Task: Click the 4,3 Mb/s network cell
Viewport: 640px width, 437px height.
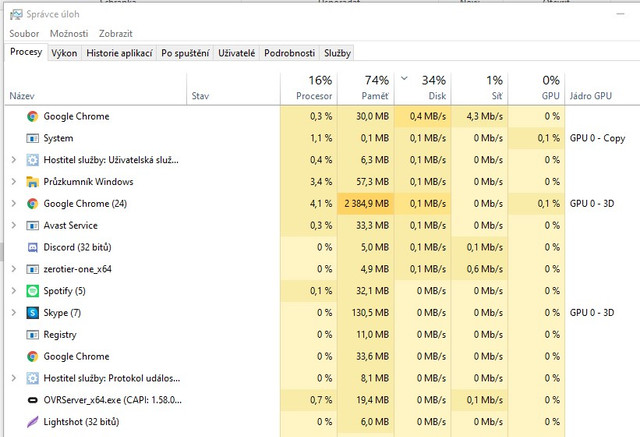Action: pos(479,116)
